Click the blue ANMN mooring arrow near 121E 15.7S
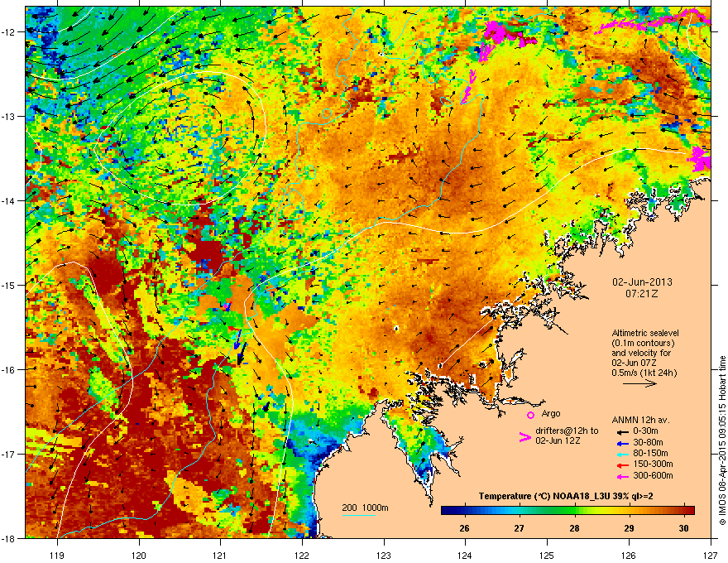Screen dimensions: 728x563 click(x=237, y=339)
